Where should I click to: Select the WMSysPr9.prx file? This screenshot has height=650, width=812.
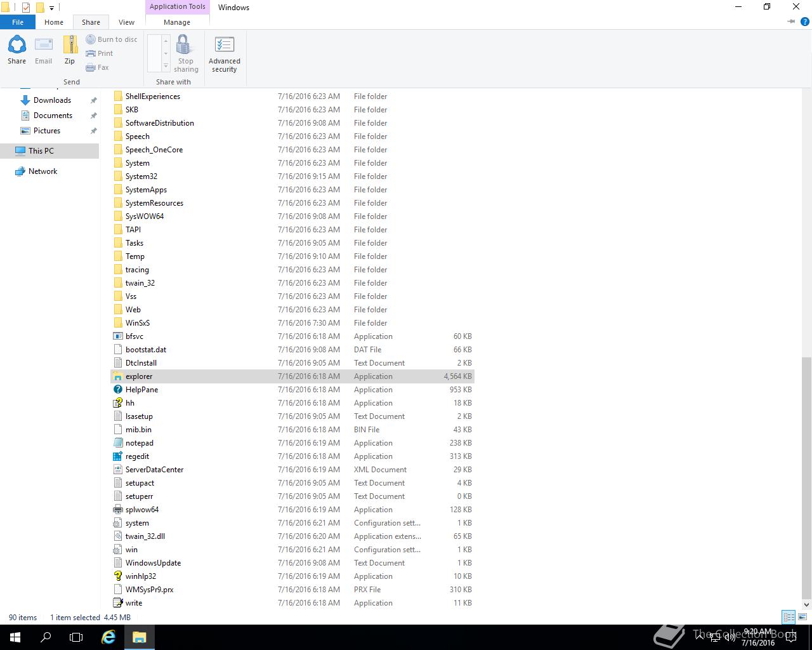[292, 590]
